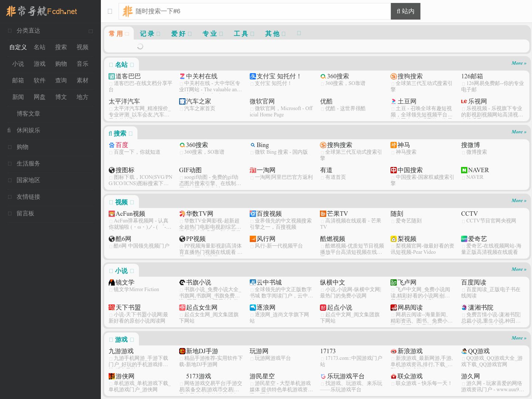Screen dimensions: 532x399
Task: Click the small icon after 其他 tab
Action: click(299, 33)
